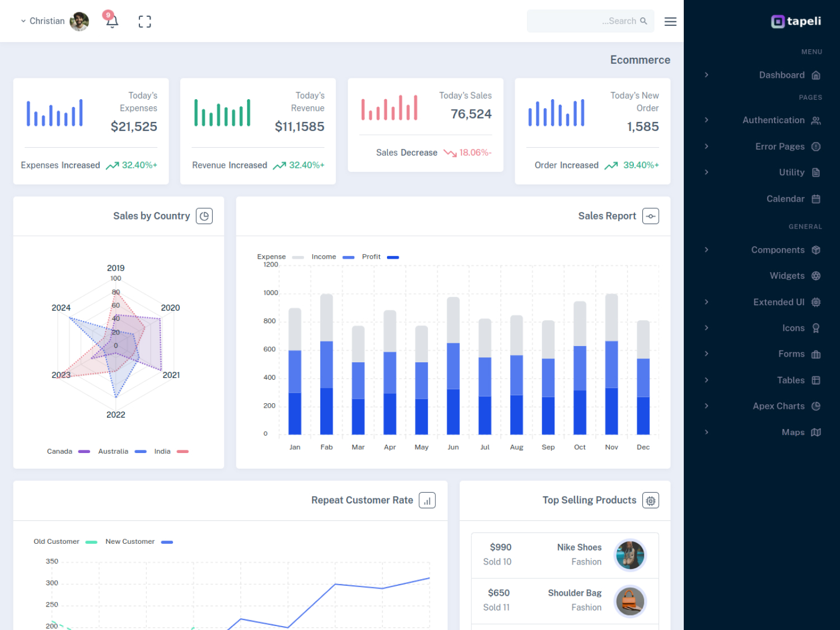Open the Tables menu item
Screen dimensions: 840x630
(762, 380)
